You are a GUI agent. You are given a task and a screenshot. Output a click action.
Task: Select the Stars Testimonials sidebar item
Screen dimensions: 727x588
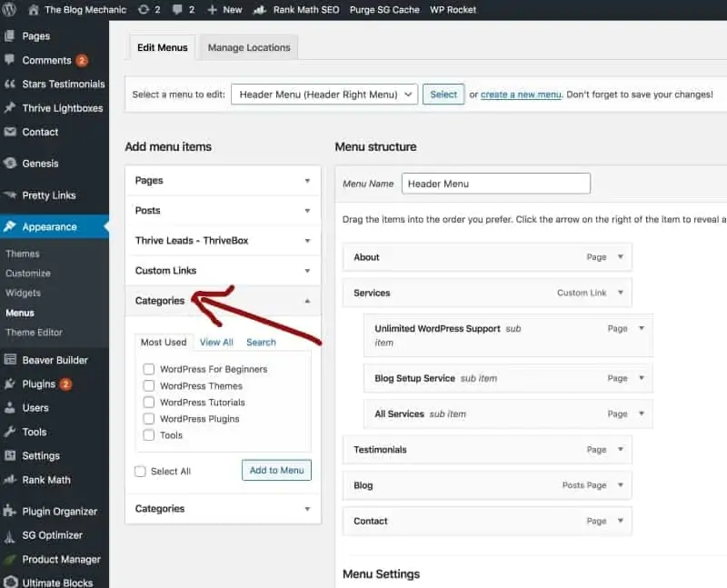tap(55, 84)
